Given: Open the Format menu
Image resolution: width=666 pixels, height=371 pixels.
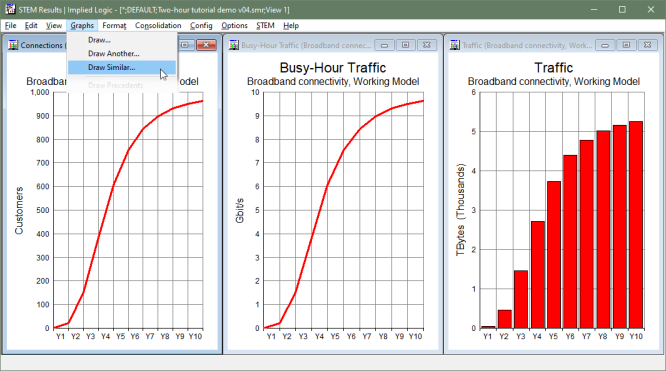Looking at the screenshot, I should (114, 25).
